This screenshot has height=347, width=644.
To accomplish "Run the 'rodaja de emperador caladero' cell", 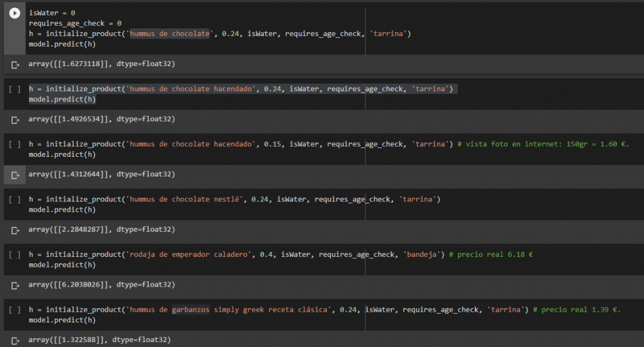I will pyautogui.click(x=15, y=254).
